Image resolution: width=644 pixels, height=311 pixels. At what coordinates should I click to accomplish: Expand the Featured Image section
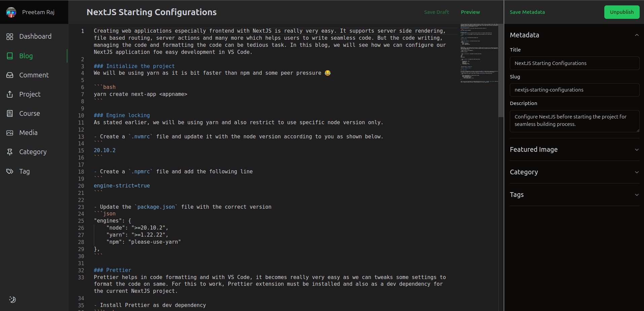click(x=574, y=149)
